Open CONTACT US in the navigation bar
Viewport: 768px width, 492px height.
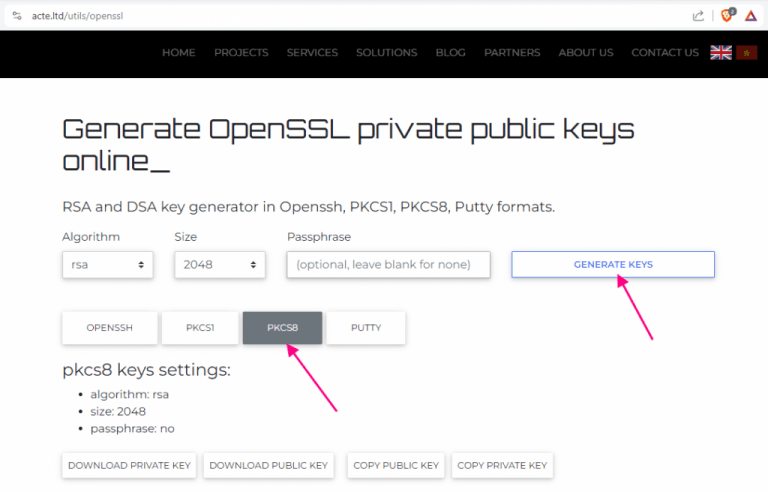[x=665, y=52]
